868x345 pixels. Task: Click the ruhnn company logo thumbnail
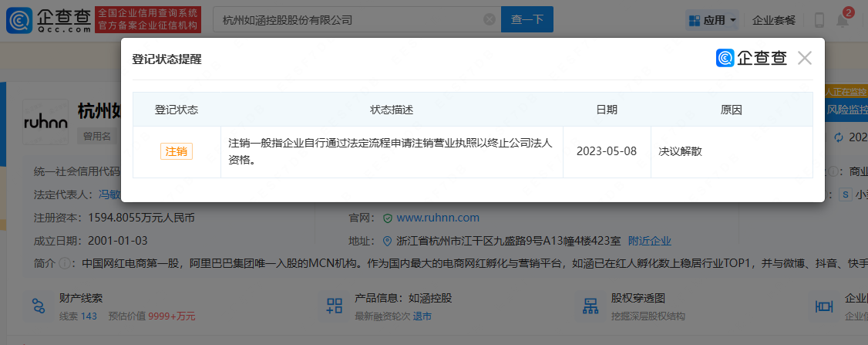(x=46, y=123)
